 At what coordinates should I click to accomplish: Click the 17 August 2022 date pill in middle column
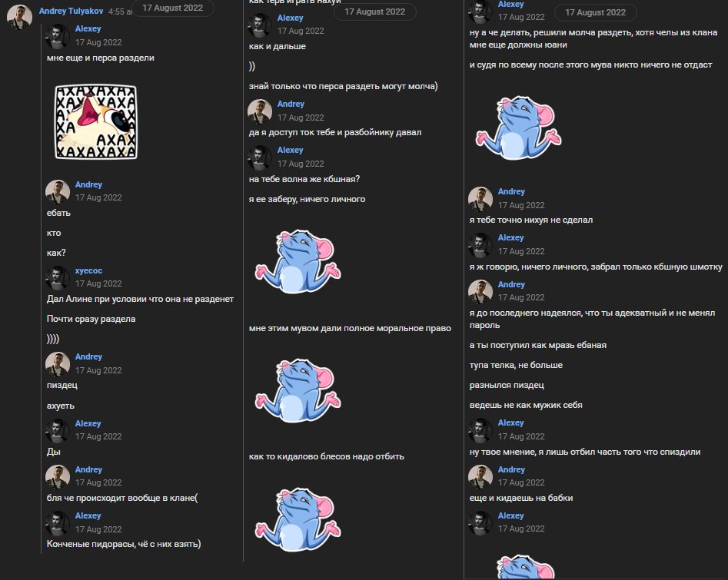tap(374, 12)
